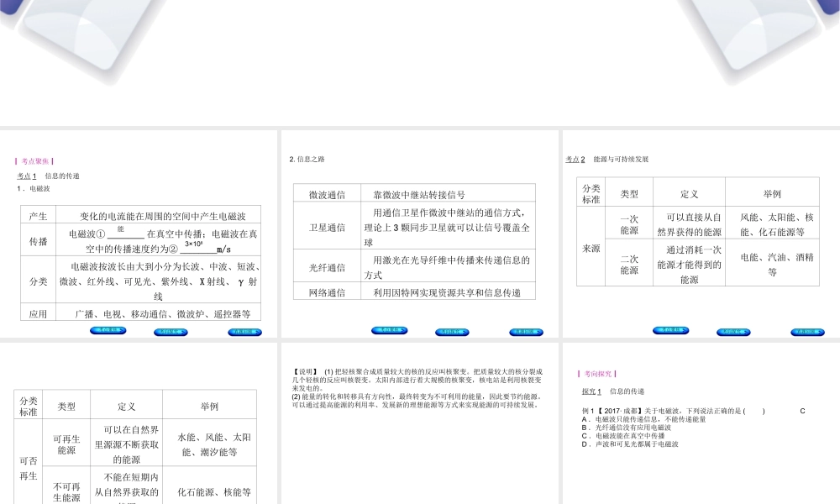840x504 pixels.
Task: Select 水能、风能、太阳能、潮汐能等 cell
Action: pyautogui.click(x=209, y=444)
